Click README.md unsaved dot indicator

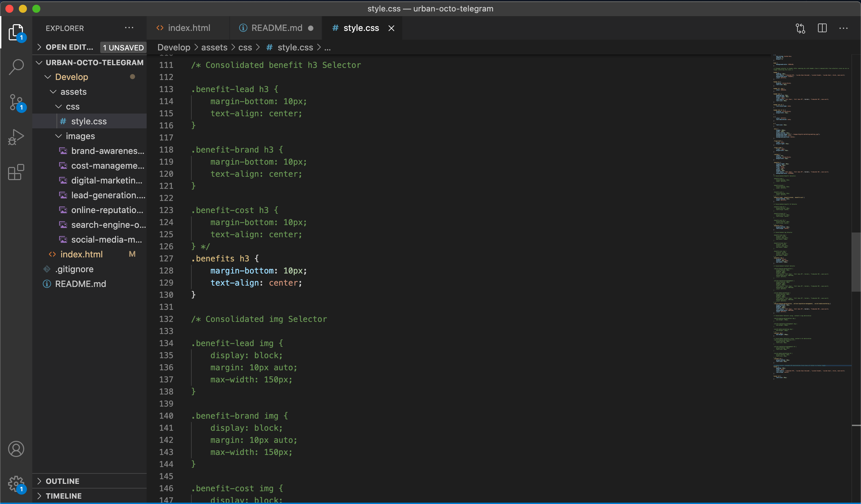(x=310, y=28)
